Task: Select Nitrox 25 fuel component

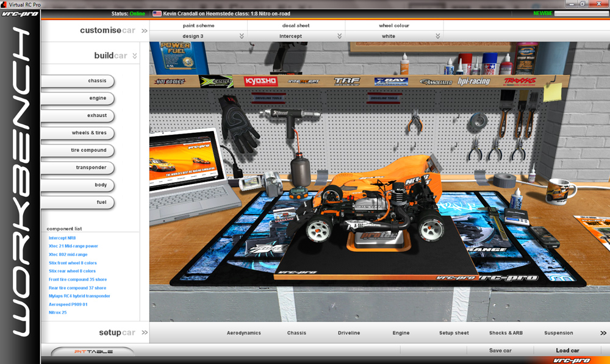Action: 57,313
